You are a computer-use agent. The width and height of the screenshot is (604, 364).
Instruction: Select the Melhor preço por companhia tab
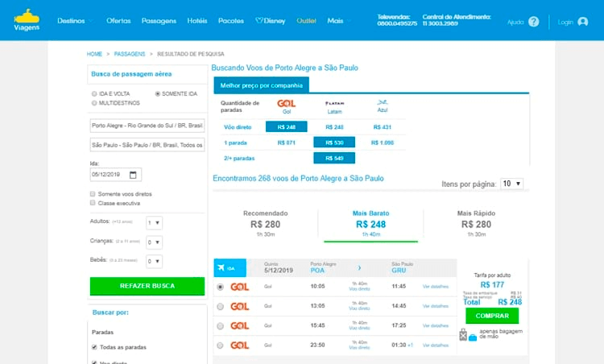262,85
